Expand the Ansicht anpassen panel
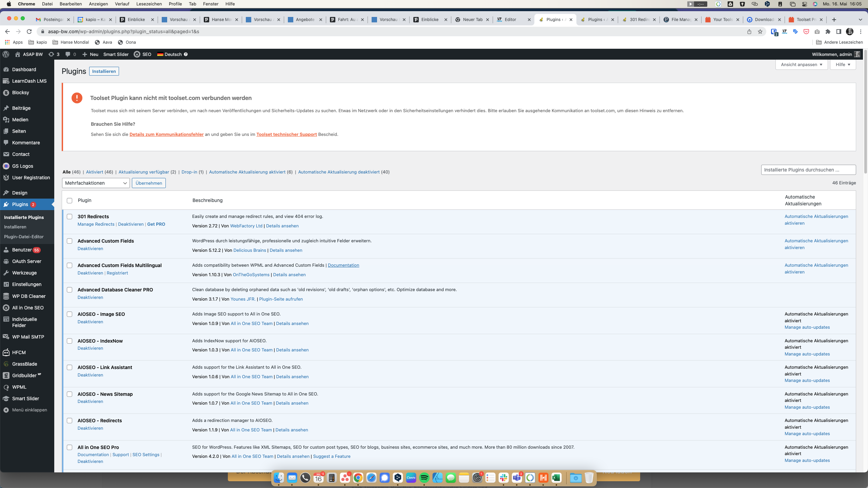 pyautogui.click(x=802, y=64)
